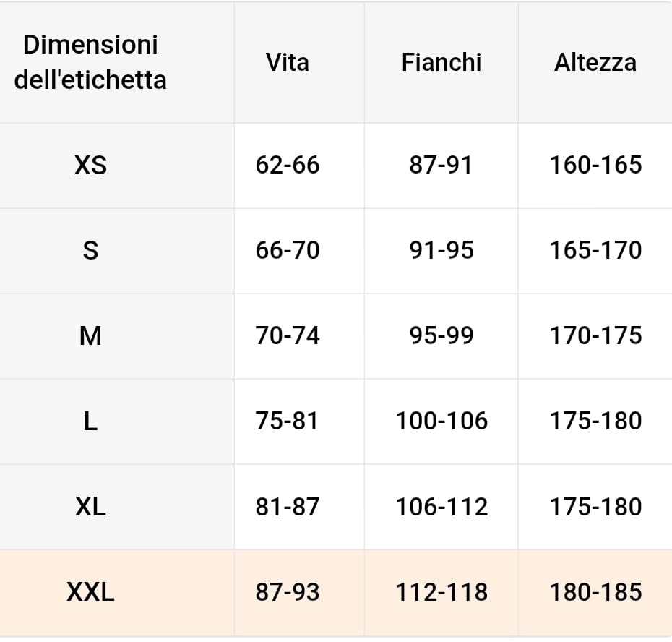672x642 pixels.
Task: Choose the L size row label
Action: pyautogui.click(x=90, y=421)
